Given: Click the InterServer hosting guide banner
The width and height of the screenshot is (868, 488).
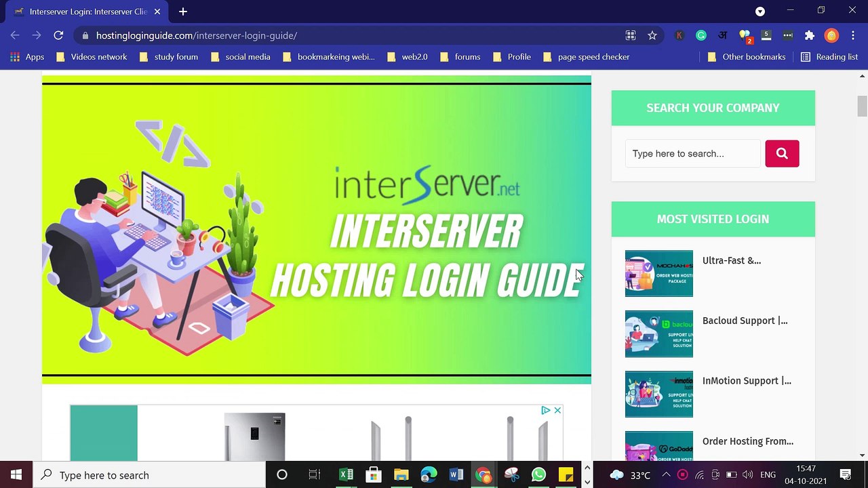Looking at the screenshot, I should coord(317,230).
